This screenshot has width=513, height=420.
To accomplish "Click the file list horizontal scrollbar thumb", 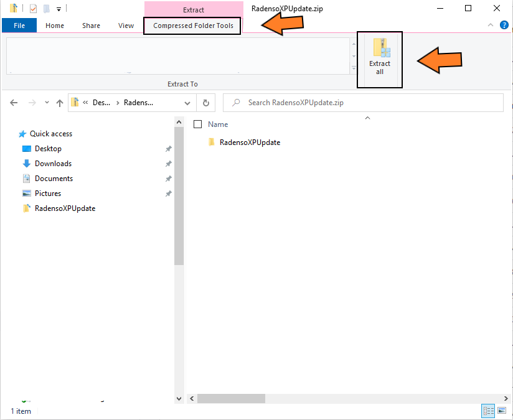I will point(232,398).
